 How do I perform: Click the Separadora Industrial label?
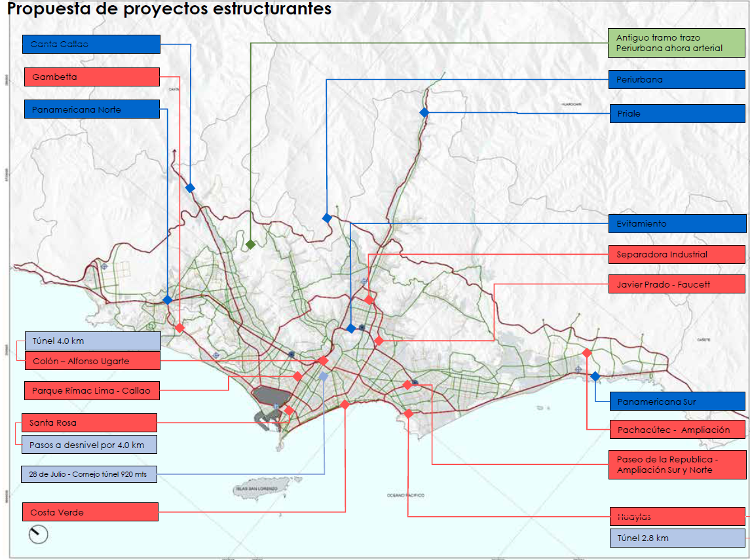pyautogui.click(x=677, y=254)
